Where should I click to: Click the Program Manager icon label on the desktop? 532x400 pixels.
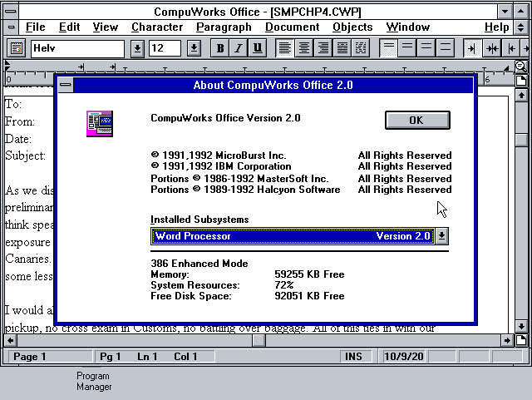click(x=94, y=382)
